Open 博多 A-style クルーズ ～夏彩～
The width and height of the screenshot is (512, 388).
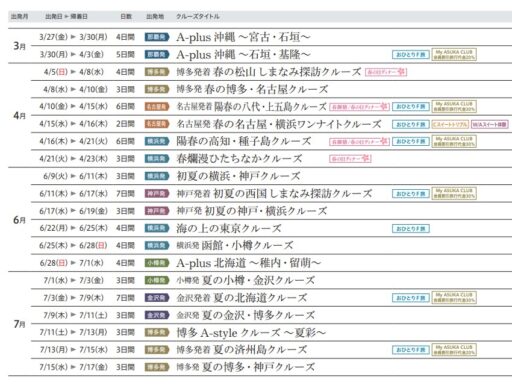click(x=251, y=332)
